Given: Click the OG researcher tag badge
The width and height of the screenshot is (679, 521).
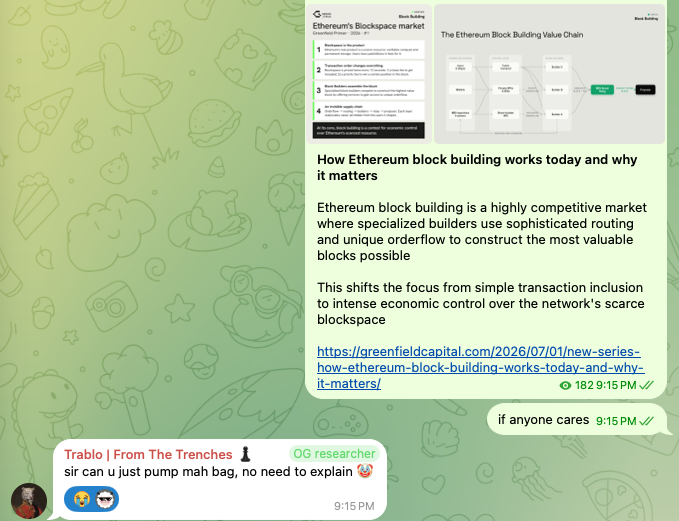Looking at the screenshot, I should click(x=334, y=453).
